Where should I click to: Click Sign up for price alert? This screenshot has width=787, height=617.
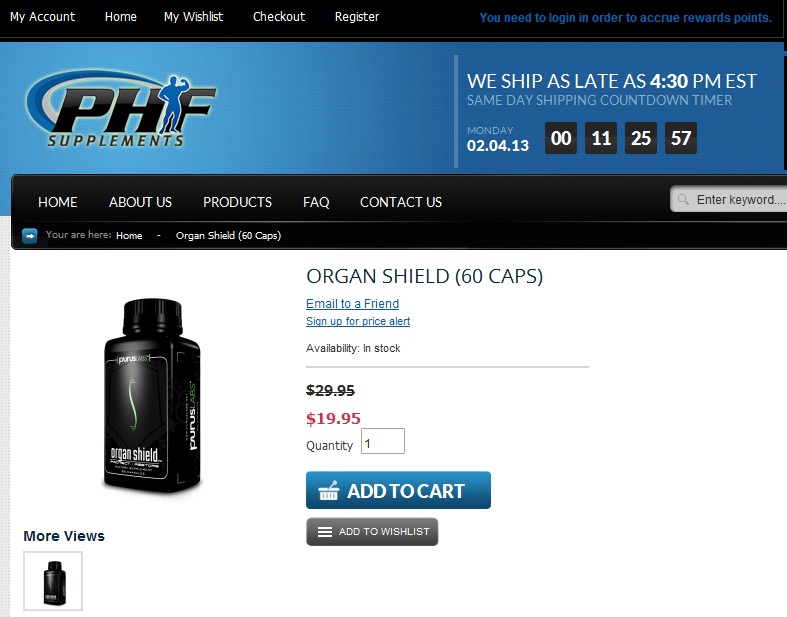(x=358, y=321)
